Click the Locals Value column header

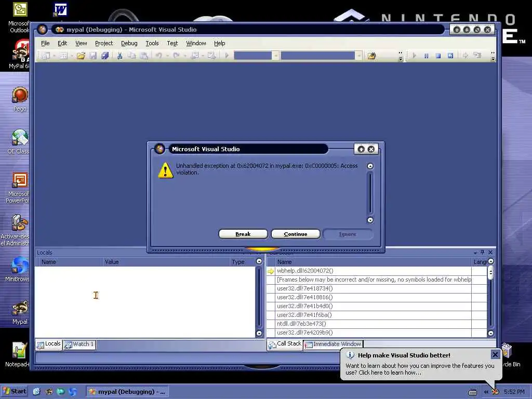(166, 262)
